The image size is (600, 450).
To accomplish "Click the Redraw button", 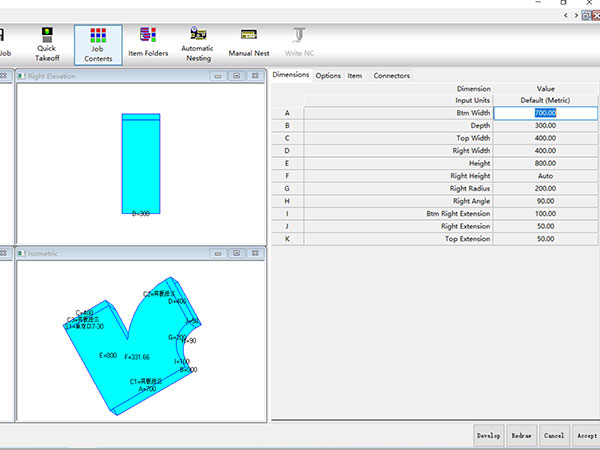I will point(522,435).
